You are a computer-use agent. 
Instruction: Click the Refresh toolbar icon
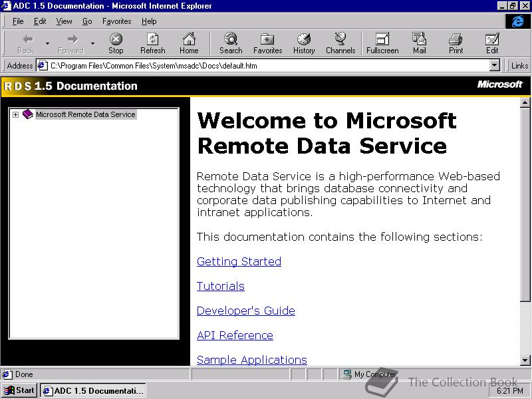pos(153,39)
